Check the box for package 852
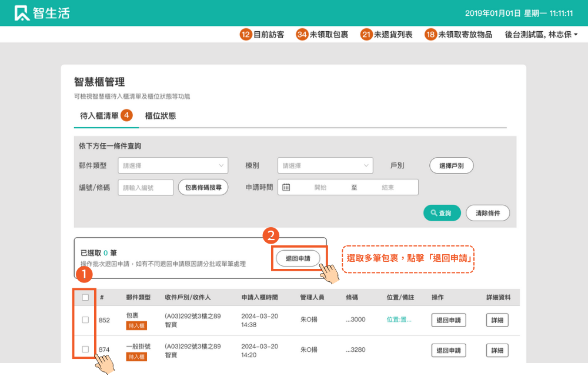 click(x=85, y=320)
